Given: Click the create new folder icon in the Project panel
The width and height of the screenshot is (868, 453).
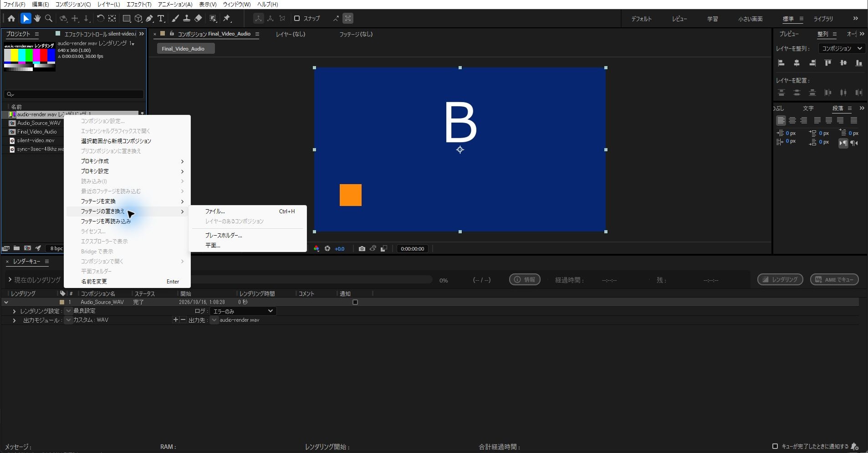Looking at the screenshot, I should [x=16, y=248].
